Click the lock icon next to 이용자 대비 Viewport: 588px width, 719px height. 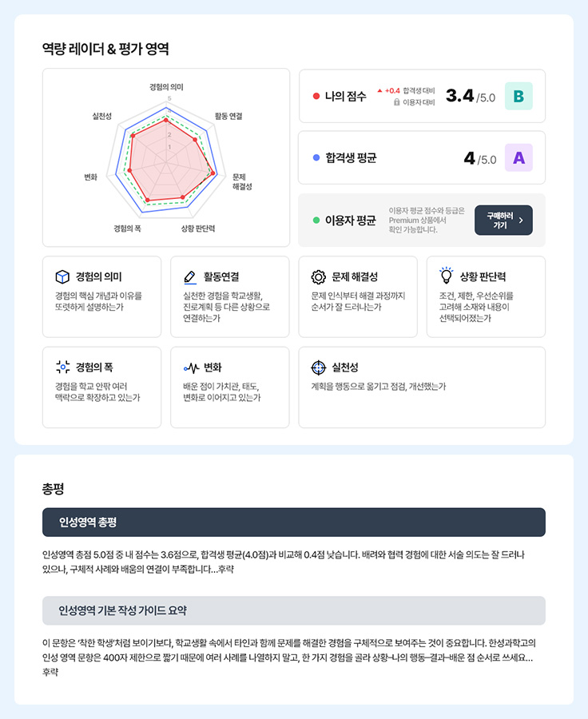[x=397, y=102]
